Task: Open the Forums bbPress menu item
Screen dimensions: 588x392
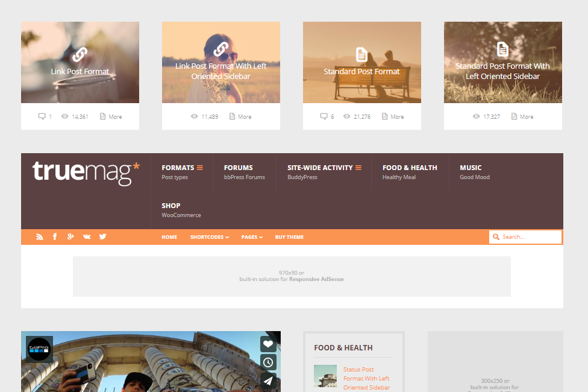Action: [x=244, y=172]
